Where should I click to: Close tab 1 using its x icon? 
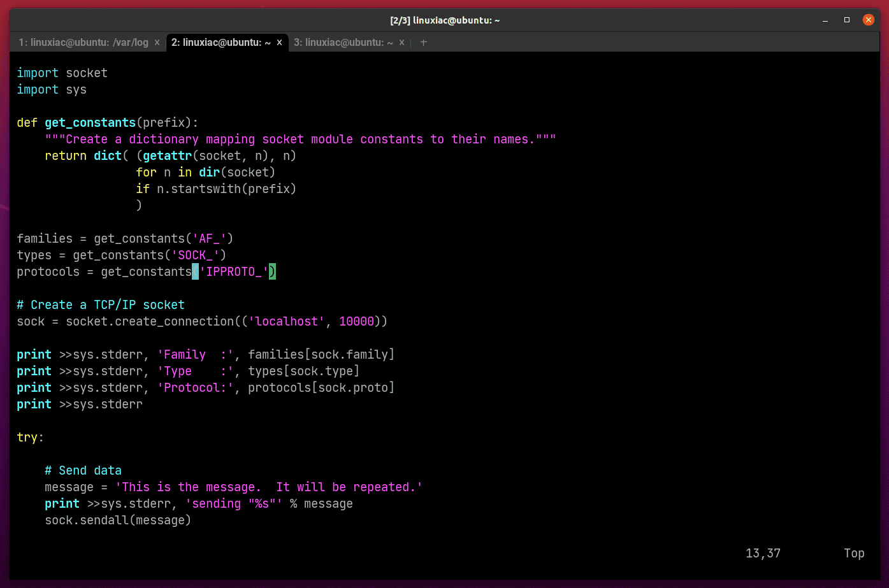click(156, 42)
